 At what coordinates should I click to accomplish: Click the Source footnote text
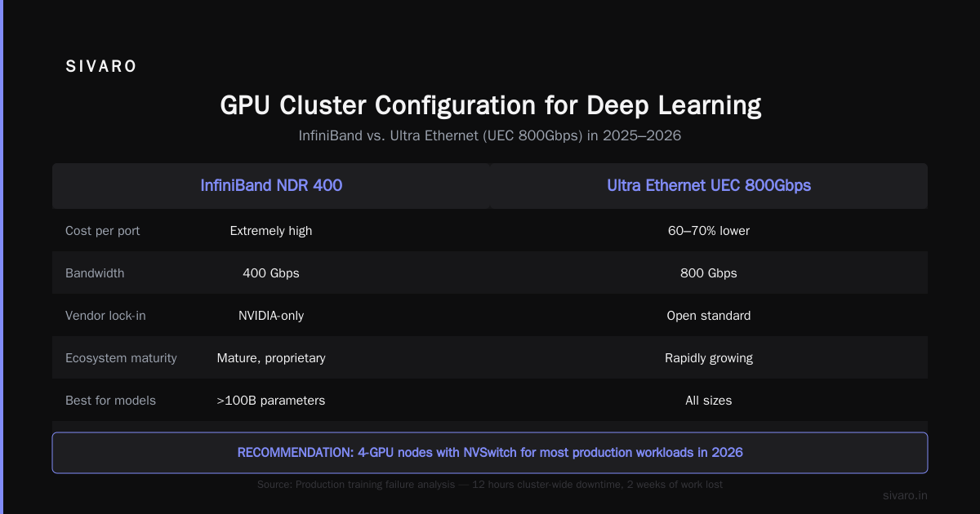490,485
